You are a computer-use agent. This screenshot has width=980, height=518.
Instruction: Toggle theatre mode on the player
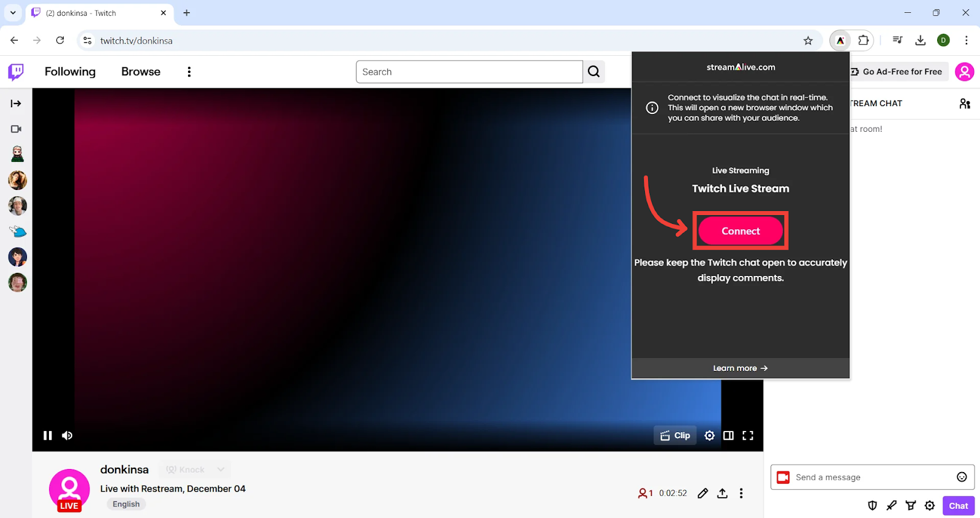[728, 436]
